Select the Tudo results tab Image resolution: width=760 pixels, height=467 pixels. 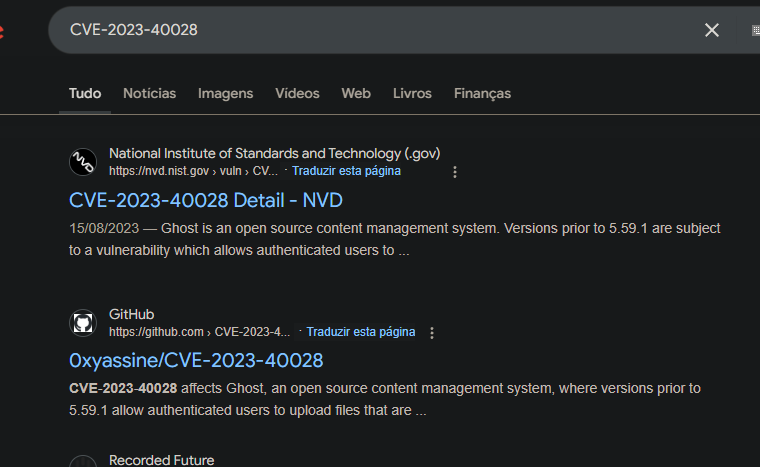coord(85,93)
